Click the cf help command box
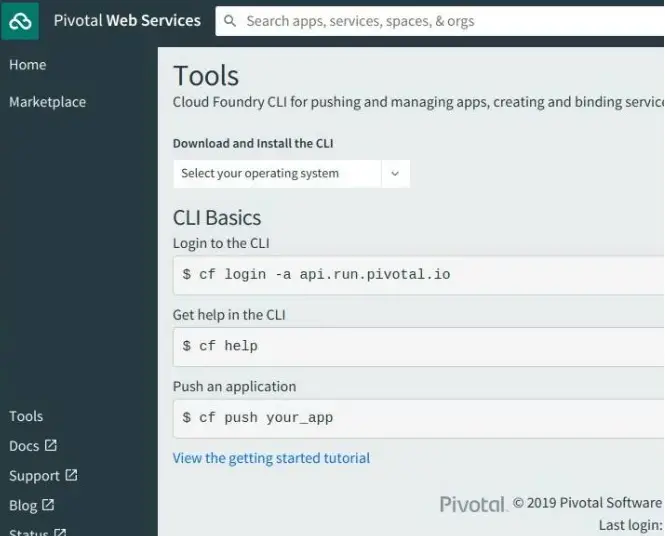The width and height of the screenshot is (665, 536). point(418,346)
